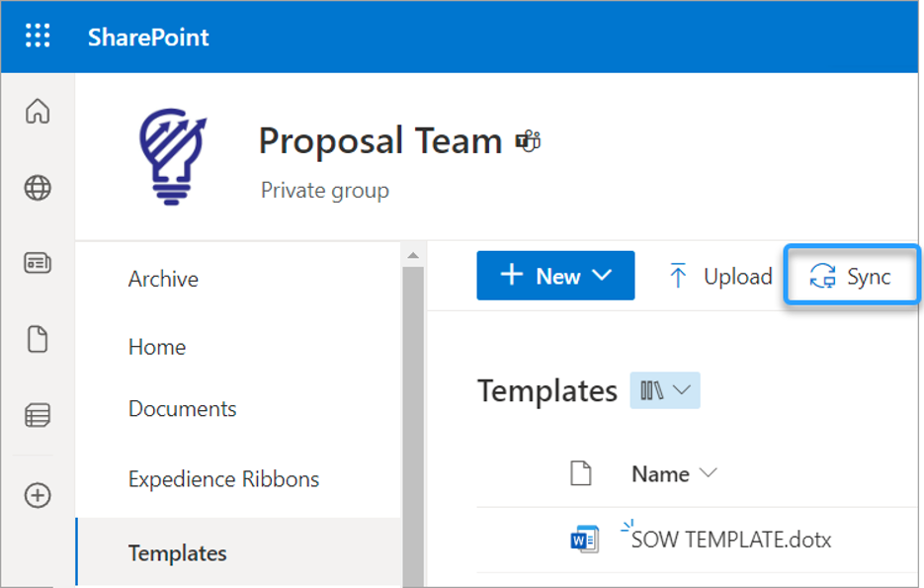Open My files page icon

[38, 339]
